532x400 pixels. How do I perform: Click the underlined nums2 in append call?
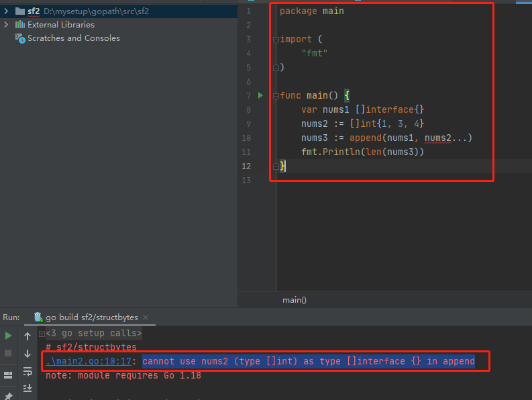[437, 138]
